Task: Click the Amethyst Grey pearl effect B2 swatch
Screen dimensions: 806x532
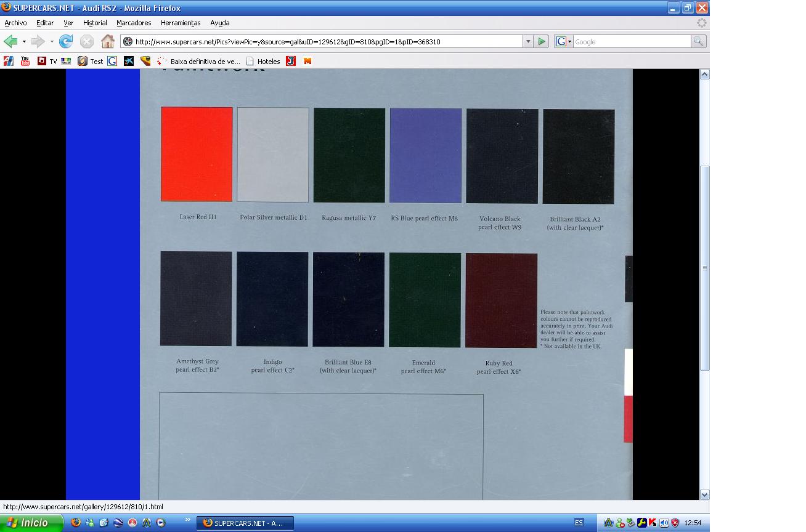Action: [x=196, y=299]
